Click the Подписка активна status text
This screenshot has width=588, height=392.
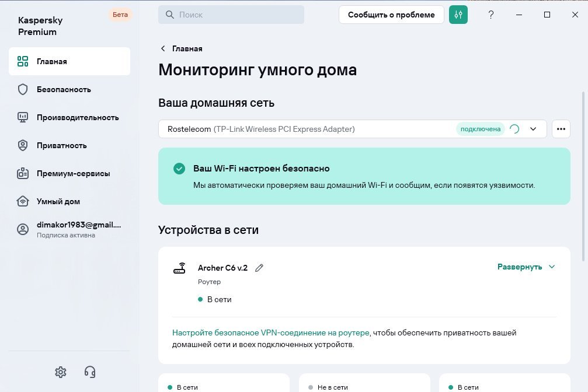tap(66, 235)
